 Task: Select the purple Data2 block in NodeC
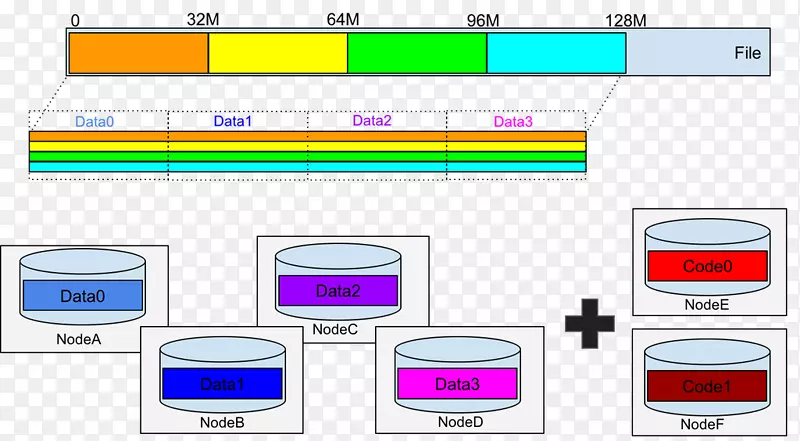pyautogui.click(x=338, y=290)
